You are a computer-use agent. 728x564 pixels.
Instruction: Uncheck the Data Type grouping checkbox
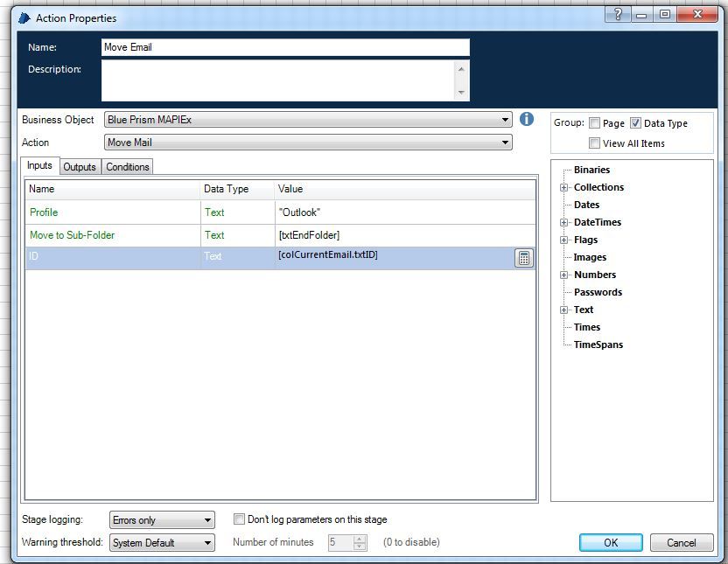click(x=635, y=123)
